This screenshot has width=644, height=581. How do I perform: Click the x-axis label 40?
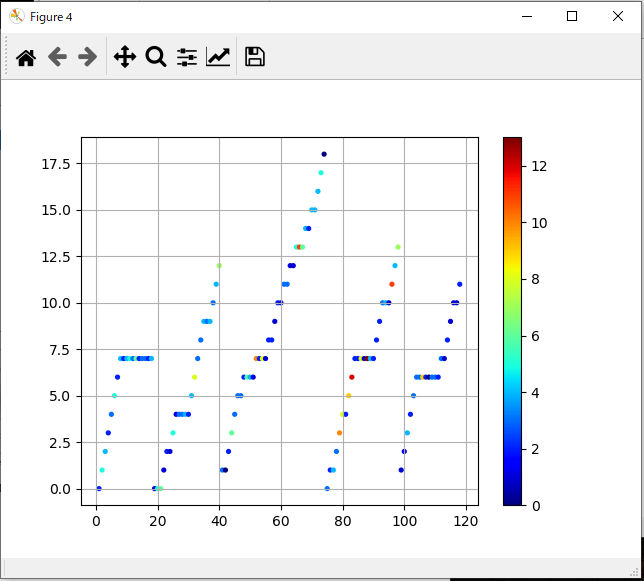tap(219, 521)
